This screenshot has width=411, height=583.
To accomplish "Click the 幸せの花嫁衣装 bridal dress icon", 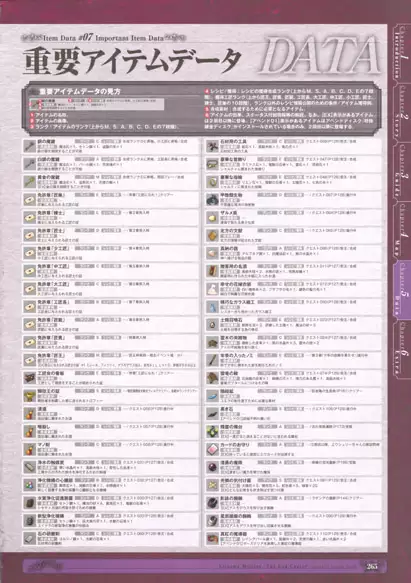I will pyautogui.click(x=212, y=289).
